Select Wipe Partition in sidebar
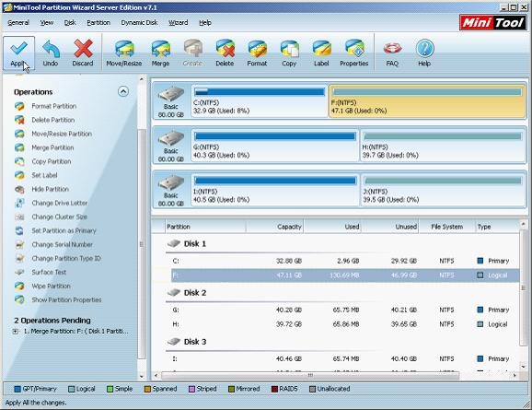 (51, 286)
